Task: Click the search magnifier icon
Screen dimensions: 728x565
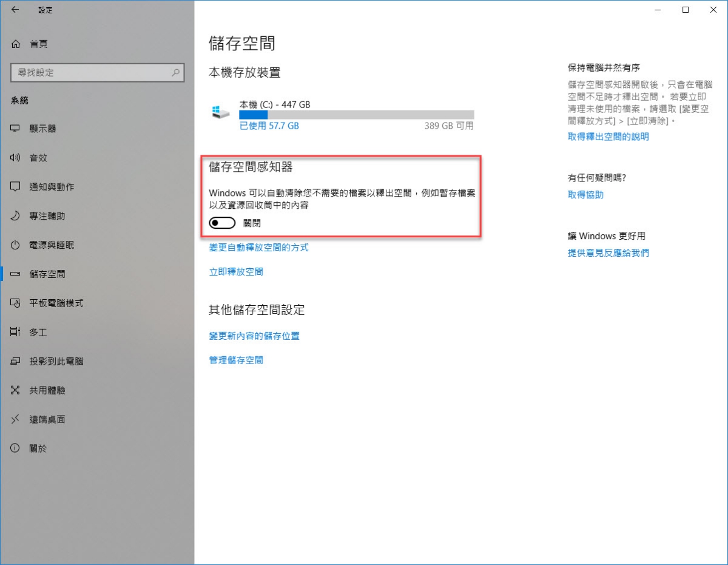Action: click(175, 72)
